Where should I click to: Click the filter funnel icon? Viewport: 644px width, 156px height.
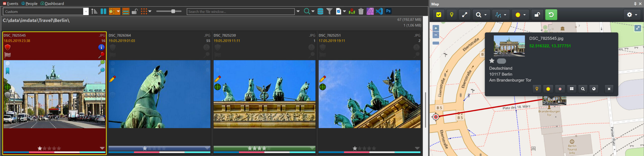coord(329,11)
